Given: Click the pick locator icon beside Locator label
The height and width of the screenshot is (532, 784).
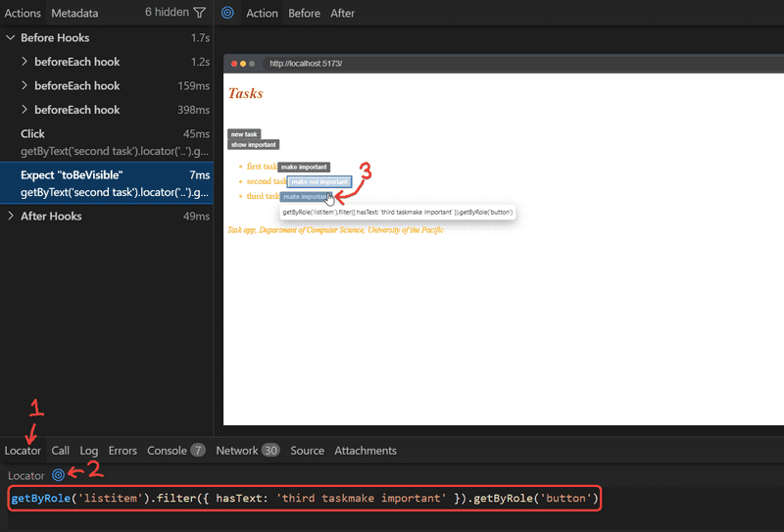Looking at the screenshot, I should pyautogui.click(x=58, y=475).
